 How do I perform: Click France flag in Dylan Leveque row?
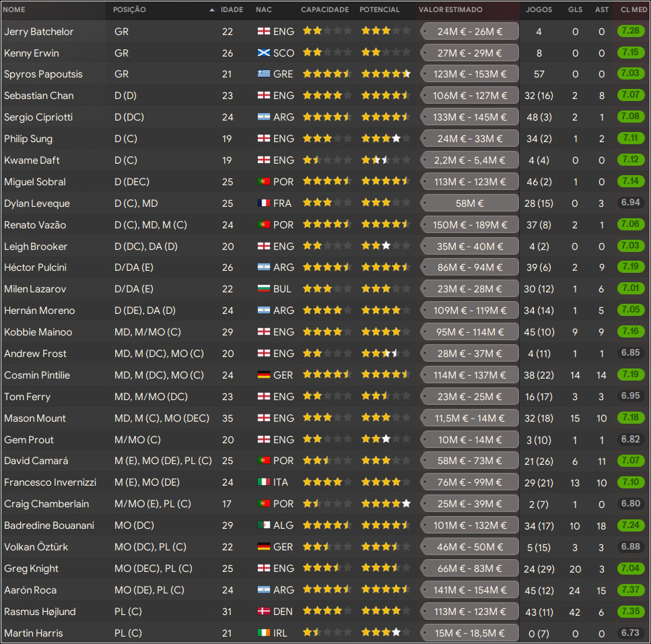click(x=264, y=203)
